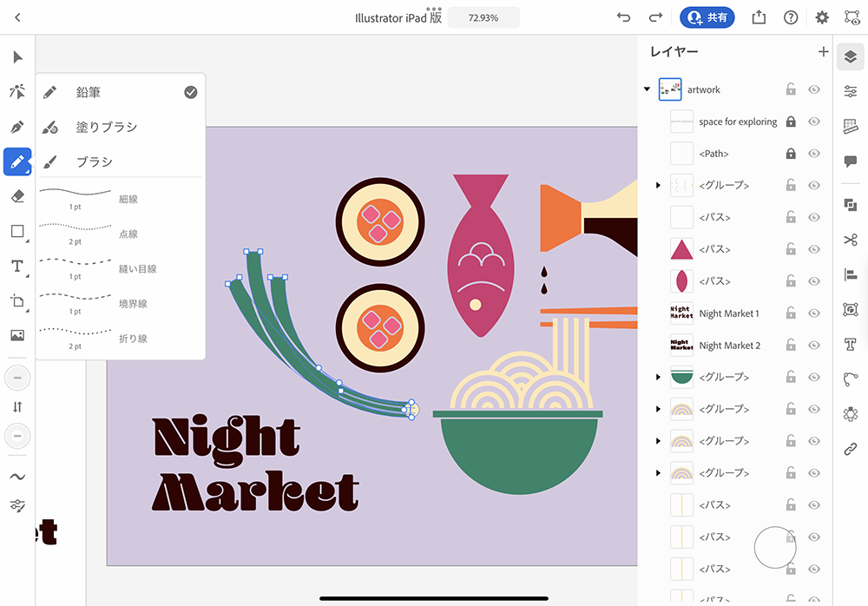Open the Object transform panel icon
868x606 pixels.
(x=851, y=309)
